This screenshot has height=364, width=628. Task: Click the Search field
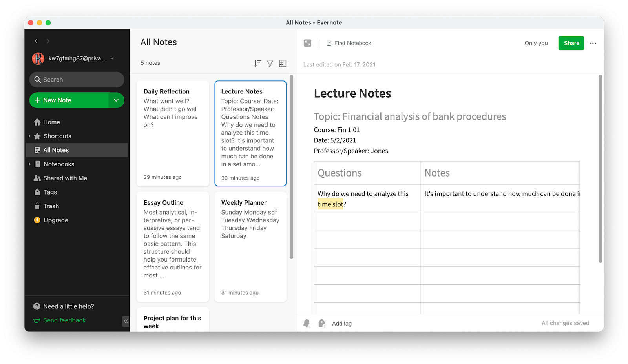(77, 80)
